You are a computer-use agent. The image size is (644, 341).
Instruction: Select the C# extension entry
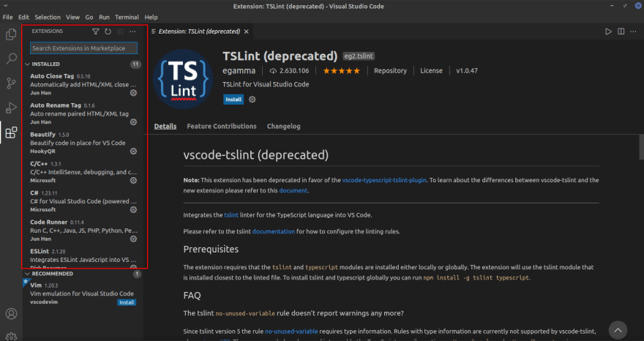[83, 201]
